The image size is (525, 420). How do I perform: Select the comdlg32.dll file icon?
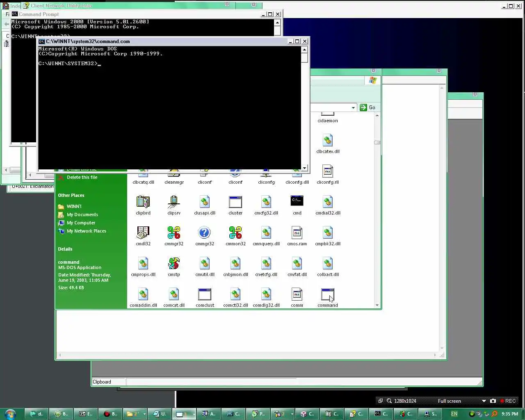point(266,294)
